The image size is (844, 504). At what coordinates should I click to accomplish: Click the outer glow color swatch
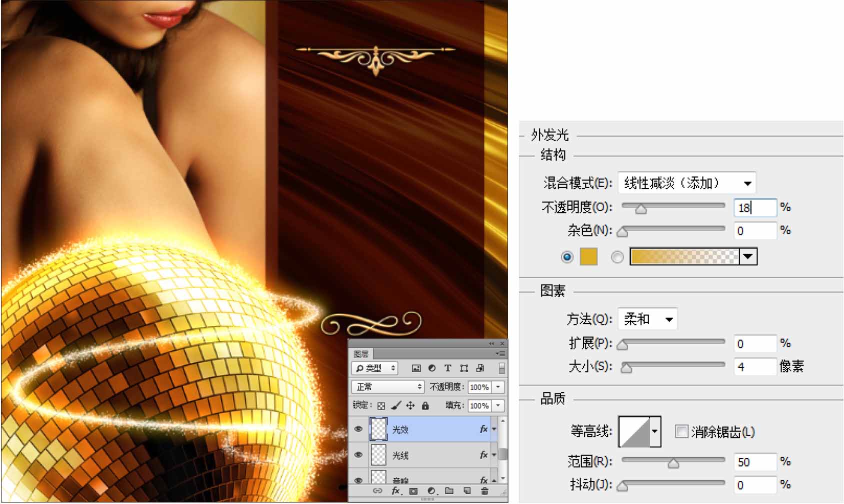tap(588, 256)
